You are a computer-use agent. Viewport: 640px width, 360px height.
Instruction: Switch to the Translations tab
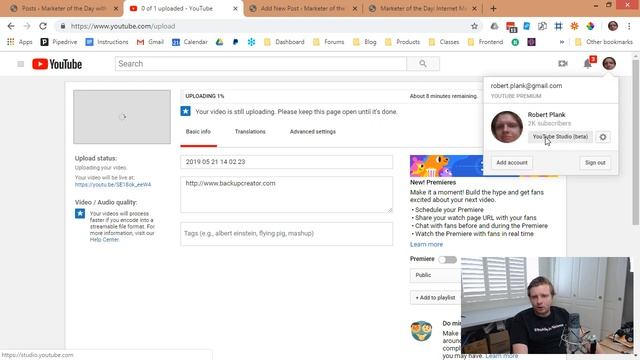[x=250, y=132]
